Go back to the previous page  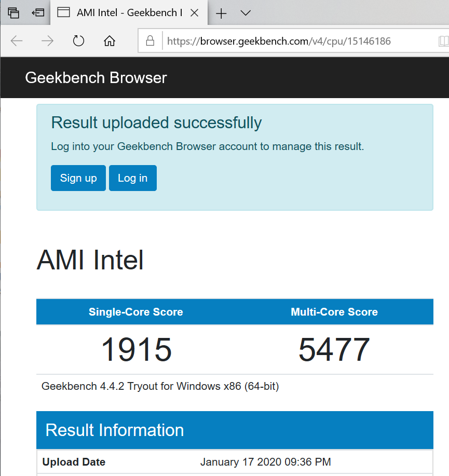point(17,40)
